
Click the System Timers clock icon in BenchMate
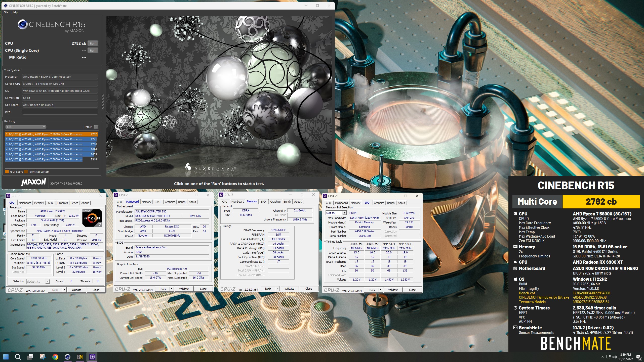(515, 308)
